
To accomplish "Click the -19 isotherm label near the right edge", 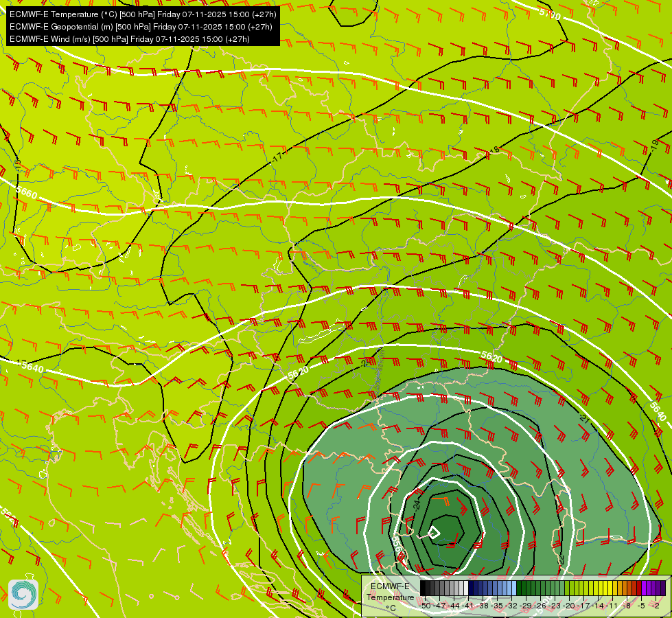I will 654,146.
